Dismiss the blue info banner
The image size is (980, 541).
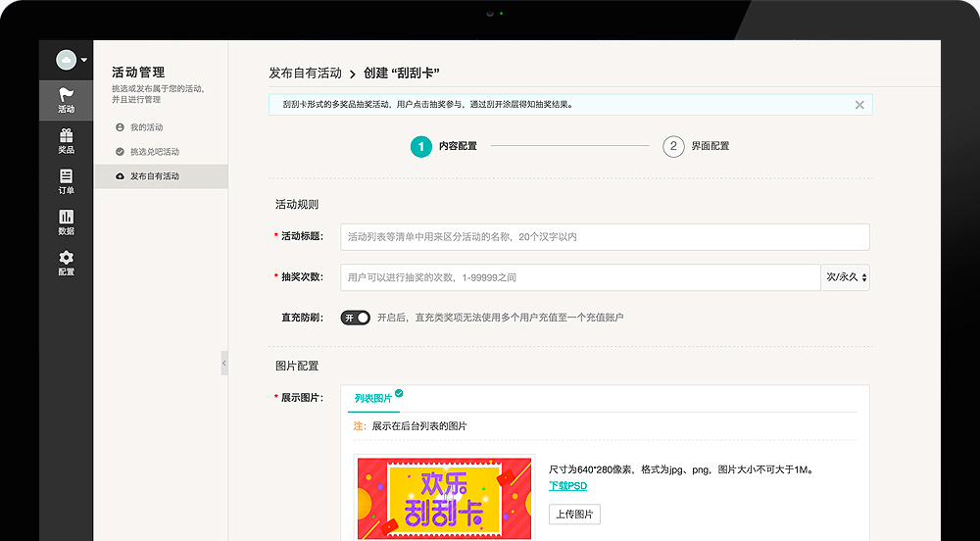(x=859, y=105)
